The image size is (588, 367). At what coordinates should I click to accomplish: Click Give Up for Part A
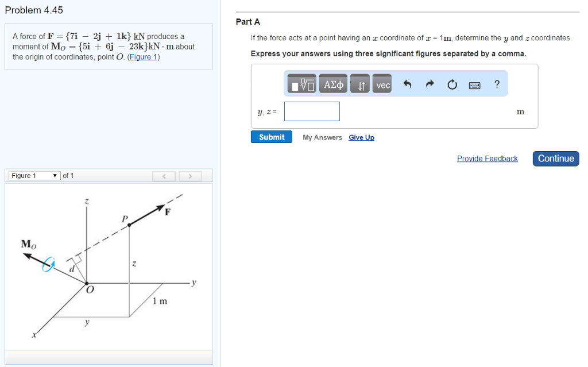click(361, 137)
